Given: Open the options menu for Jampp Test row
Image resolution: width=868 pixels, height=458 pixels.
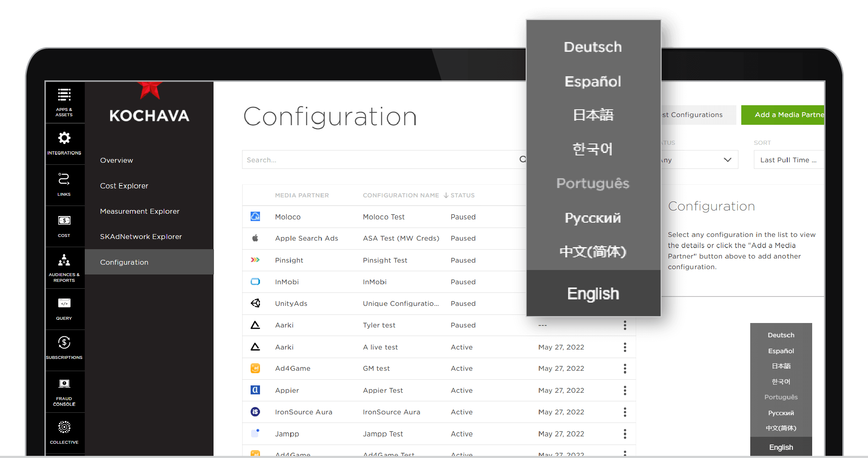Looking at the screenshot, I should coord(625,434).
